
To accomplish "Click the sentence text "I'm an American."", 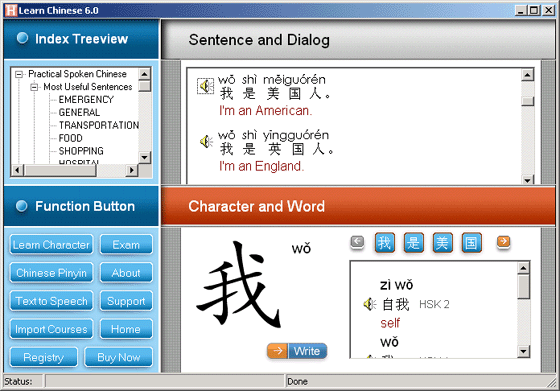I will pos(266,111).
